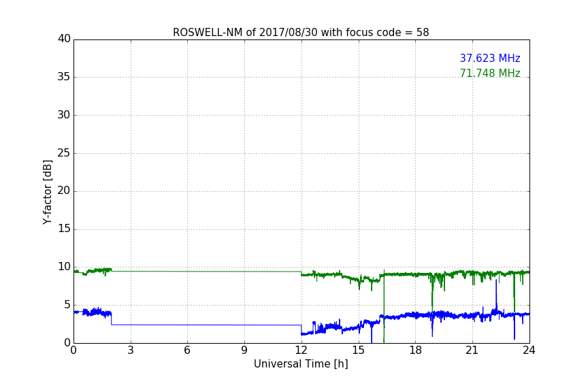Click the Universal Time [h] axis label
The image size is (588, 392).
click(301, 364)
